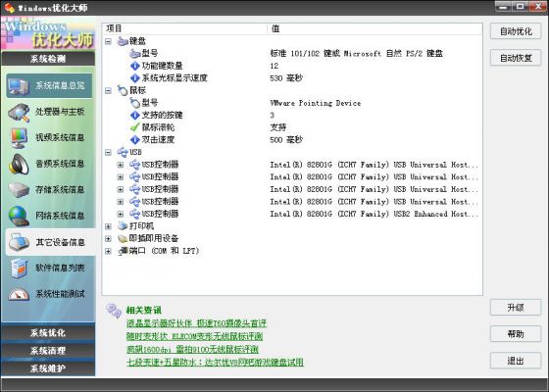Expand the USB2 Enhanced Host USB控制器 node
The width and height of the screenshot is (549, 392).
[x=121, y=214]
